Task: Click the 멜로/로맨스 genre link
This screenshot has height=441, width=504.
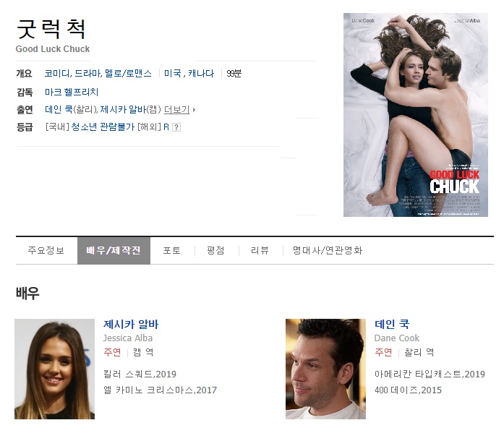Action: (129, 74)
